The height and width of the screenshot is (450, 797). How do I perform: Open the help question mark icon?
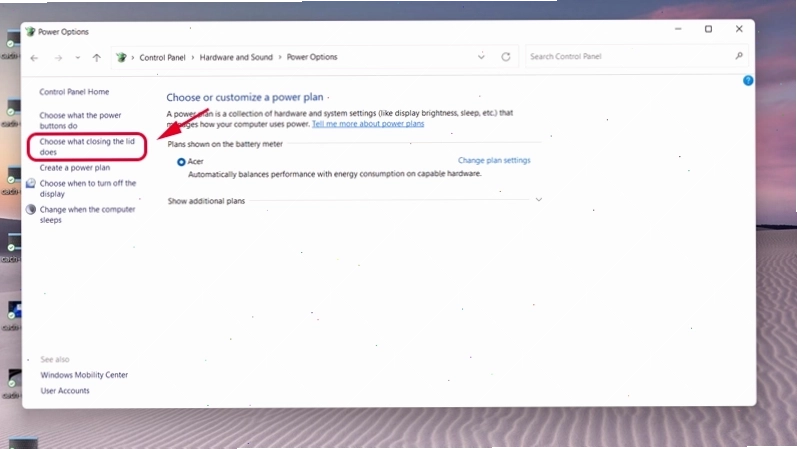coord(748,80)
